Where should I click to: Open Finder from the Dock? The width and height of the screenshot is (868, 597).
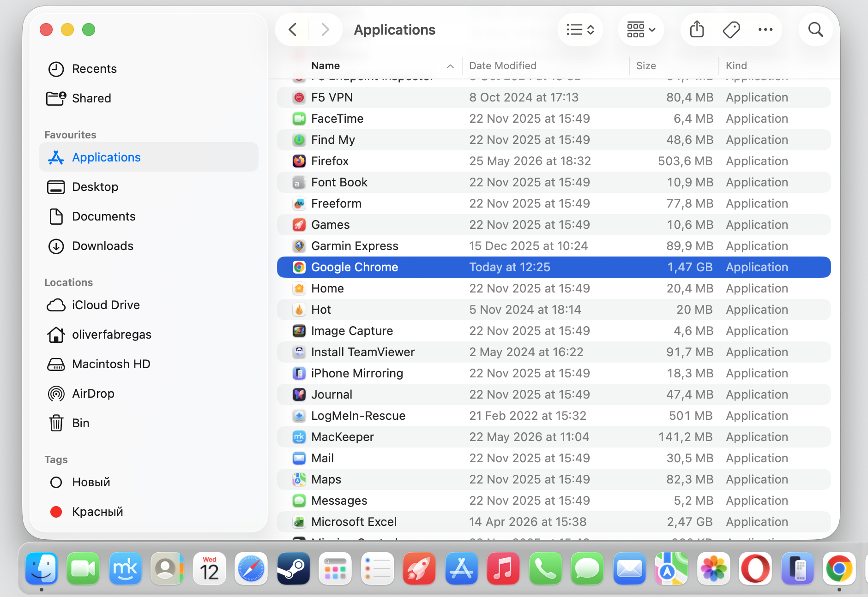pyautogui.click(x=42, y=568)
